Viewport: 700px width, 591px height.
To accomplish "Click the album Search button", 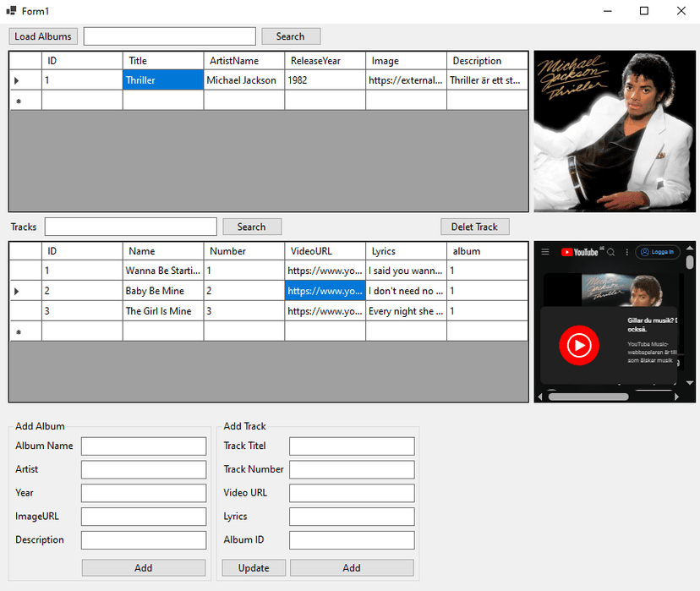I will tap(291, 36).
